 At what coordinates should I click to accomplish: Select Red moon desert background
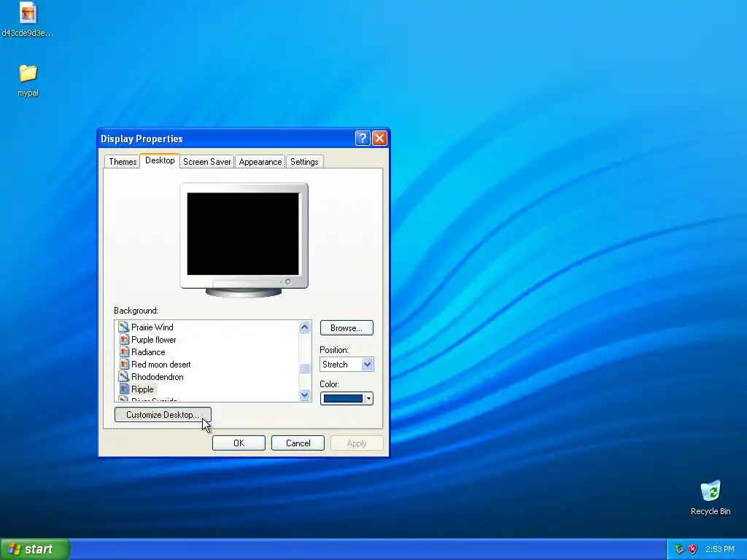pyautogui.click(x=160, y=364)
